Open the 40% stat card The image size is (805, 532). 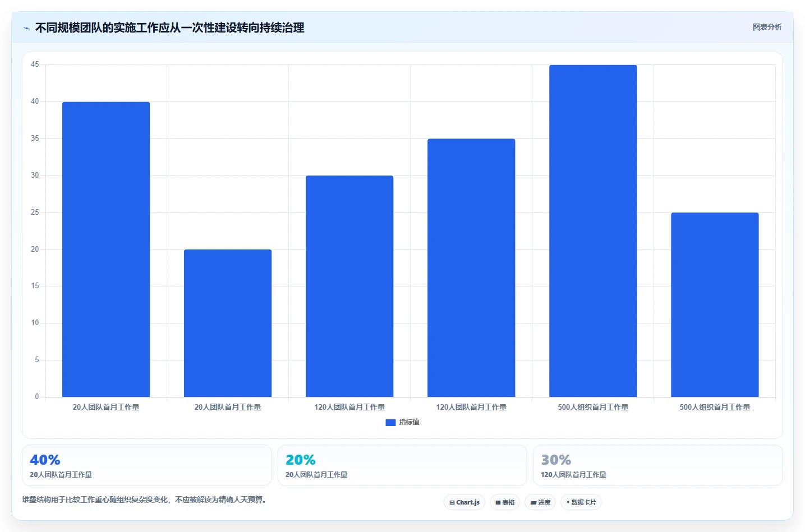(147, 465)
